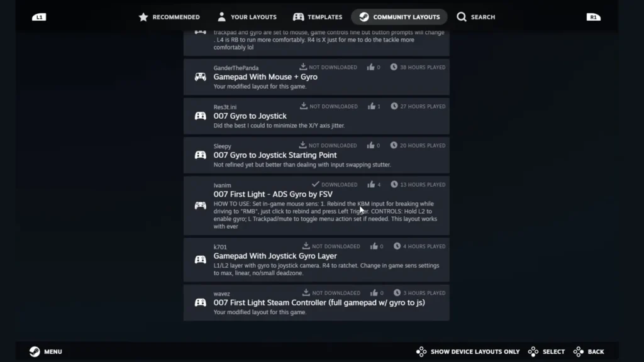Select the Community Layouts tab
Screen dimensions: 644x362
click(399, 17)
